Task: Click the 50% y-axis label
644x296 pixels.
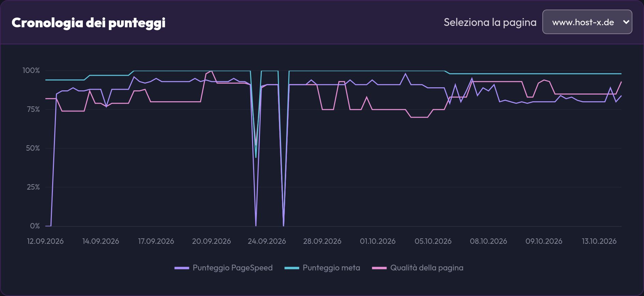Action: [x=33, y=148]
